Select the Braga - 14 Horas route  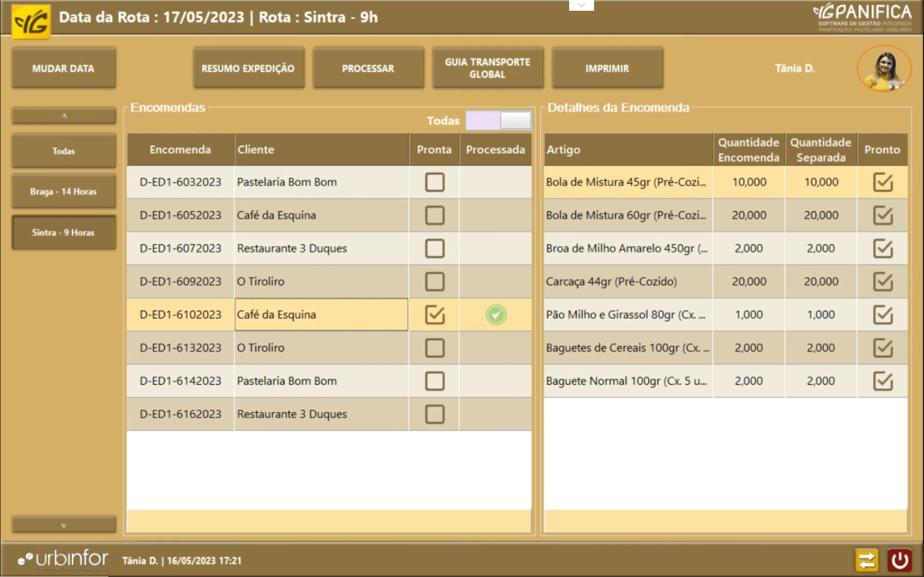[x=63, y=192]
